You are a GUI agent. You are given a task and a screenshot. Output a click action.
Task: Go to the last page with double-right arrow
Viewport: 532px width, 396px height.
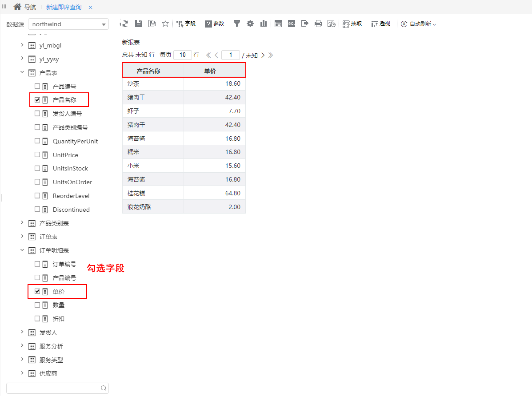pos(270,55)
